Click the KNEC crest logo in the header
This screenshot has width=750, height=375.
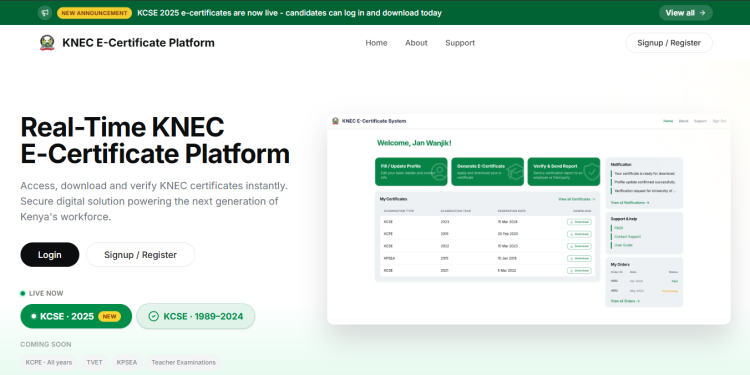(x=47, y=43)
